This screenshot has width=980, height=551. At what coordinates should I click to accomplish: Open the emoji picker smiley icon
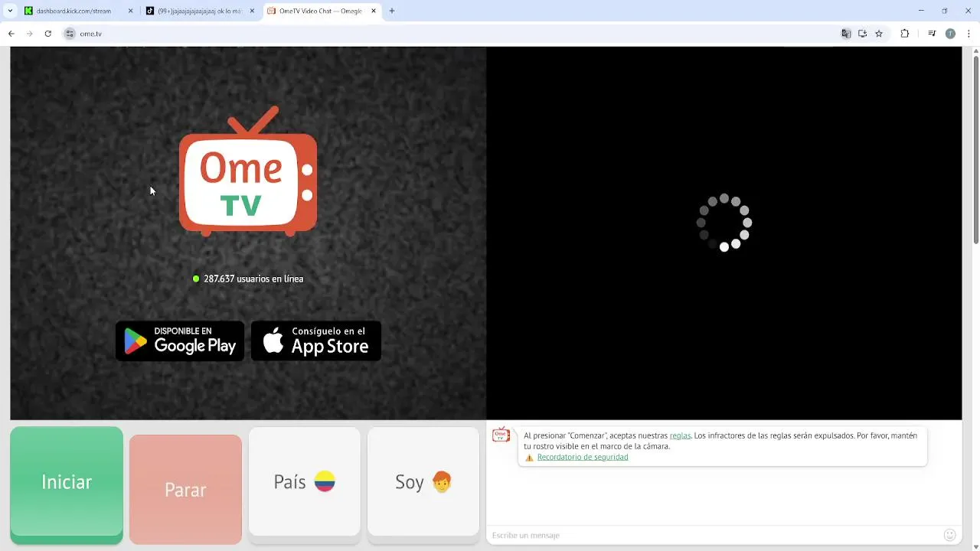tap(950, 535)
